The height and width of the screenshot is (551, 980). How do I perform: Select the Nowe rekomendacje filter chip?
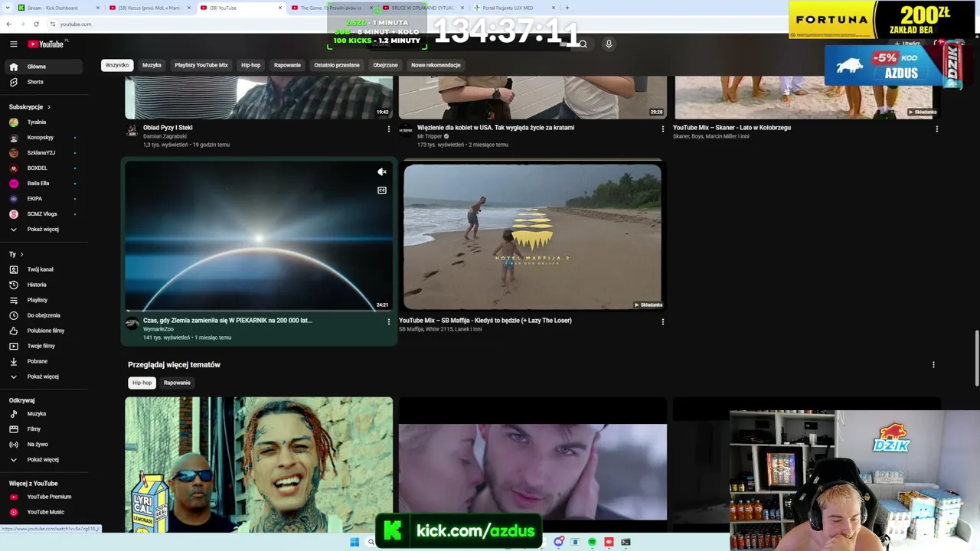(436, 65)
